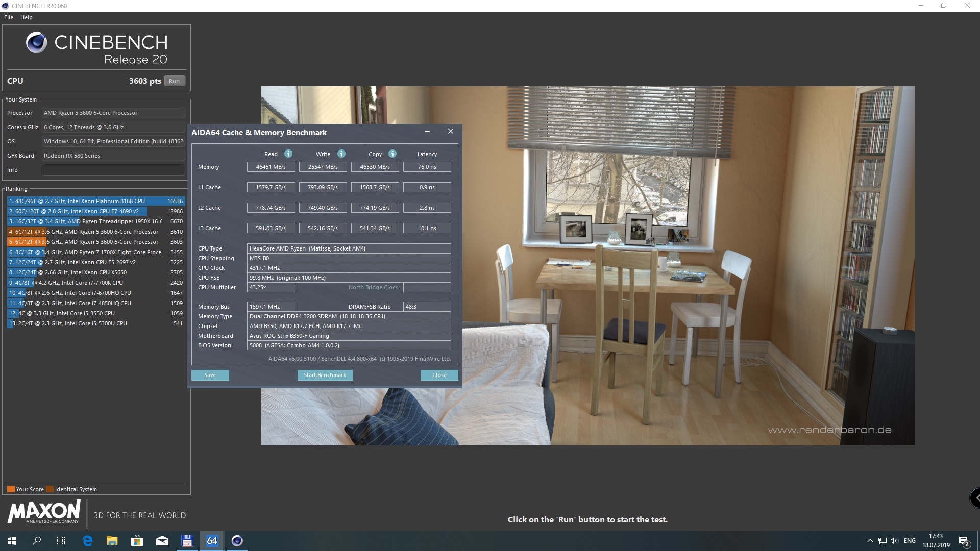The height and width of the screenshot is (551, 980).
Task: Click the Read info icon in AIDA64
Action: 288,154
